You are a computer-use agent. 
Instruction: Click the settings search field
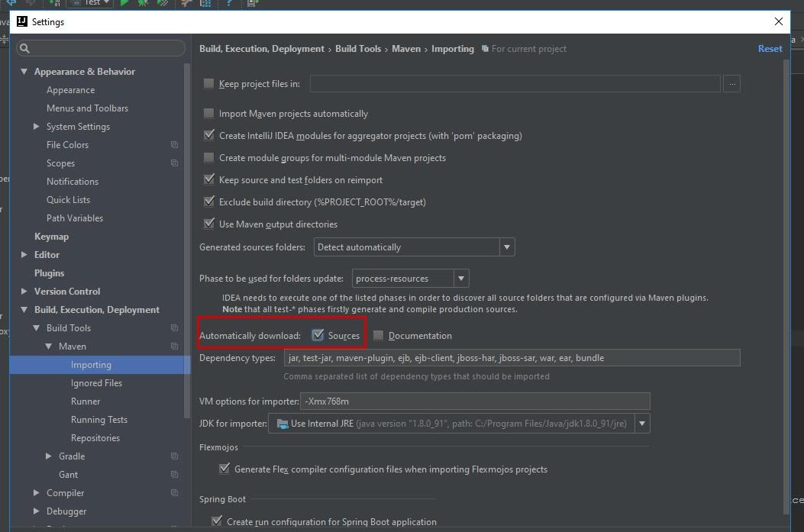point(101,48)
